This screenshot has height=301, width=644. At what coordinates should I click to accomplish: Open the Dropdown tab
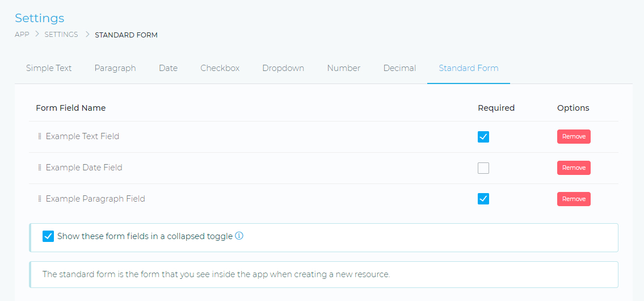coord(283,68)
